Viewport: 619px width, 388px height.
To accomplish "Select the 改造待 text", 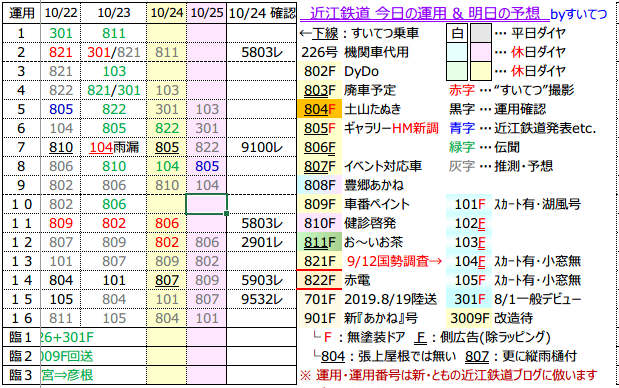I will point(513,318).
